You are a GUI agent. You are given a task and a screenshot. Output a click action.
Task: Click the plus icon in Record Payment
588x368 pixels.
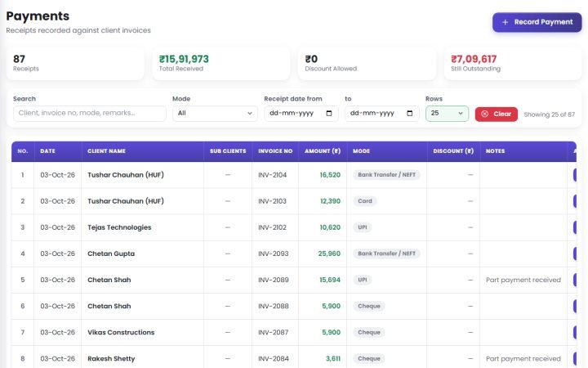[506, 22]
